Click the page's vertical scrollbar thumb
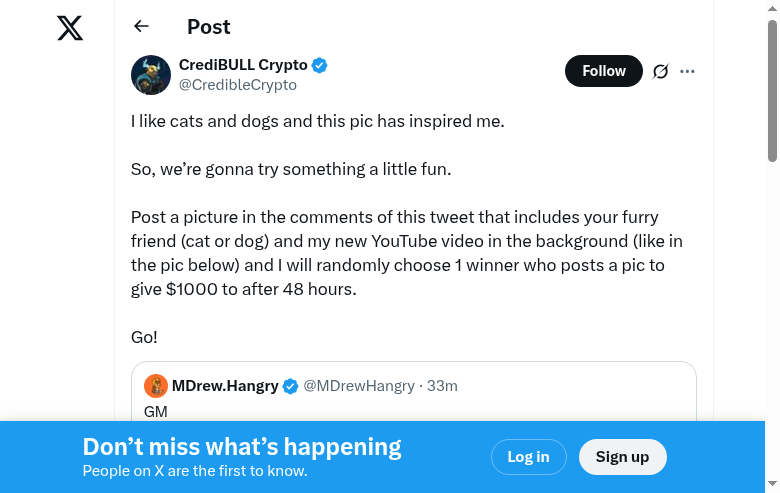The image size is (780, 493). pyautogui.click(x=772, y=90)
